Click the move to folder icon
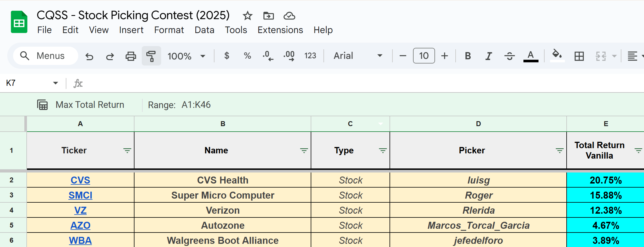Screen dimensions: 644x247 (x=268, y=16)
